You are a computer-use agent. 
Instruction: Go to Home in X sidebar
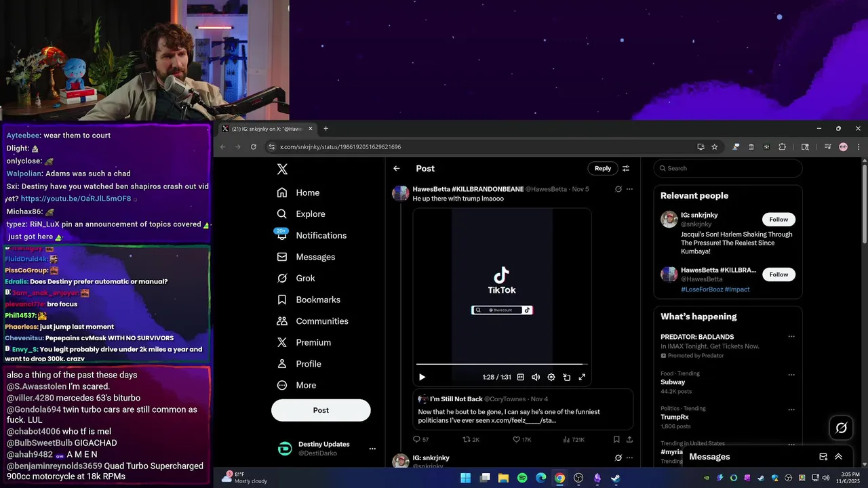point(298,192)
